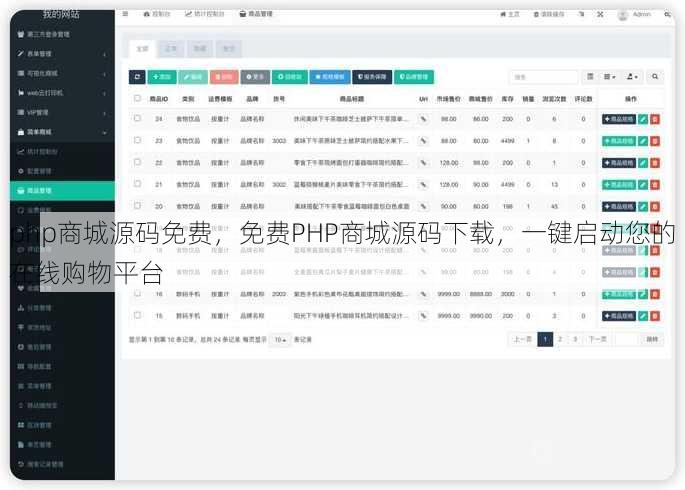685x490 pixels.
Task: Select the 全部 filter tab
Action: tap(142, 49)
